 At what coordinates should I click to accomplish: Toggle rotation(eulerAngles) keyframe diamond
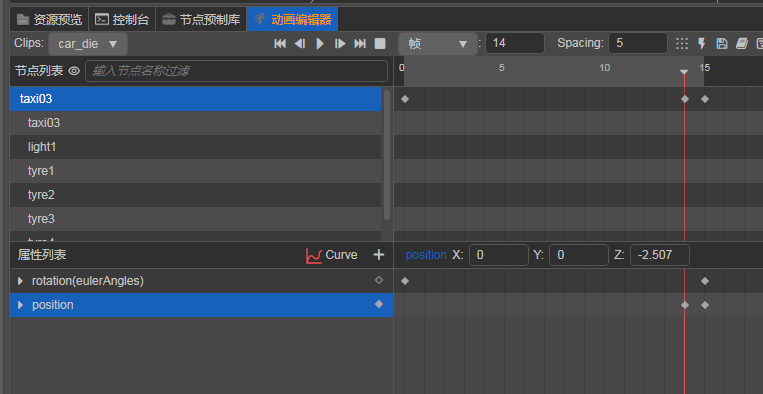[x=379, y=280]
